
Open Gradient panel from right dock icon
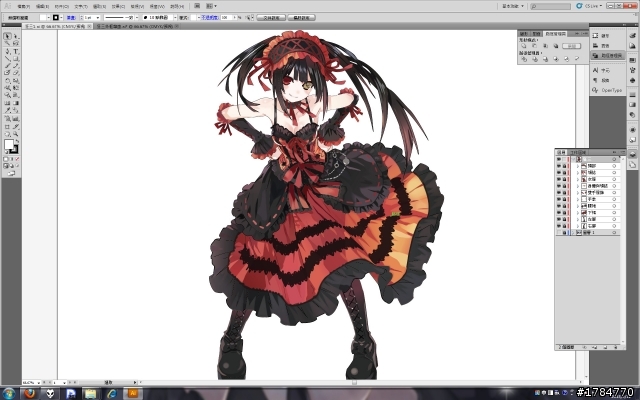point(632,104)
